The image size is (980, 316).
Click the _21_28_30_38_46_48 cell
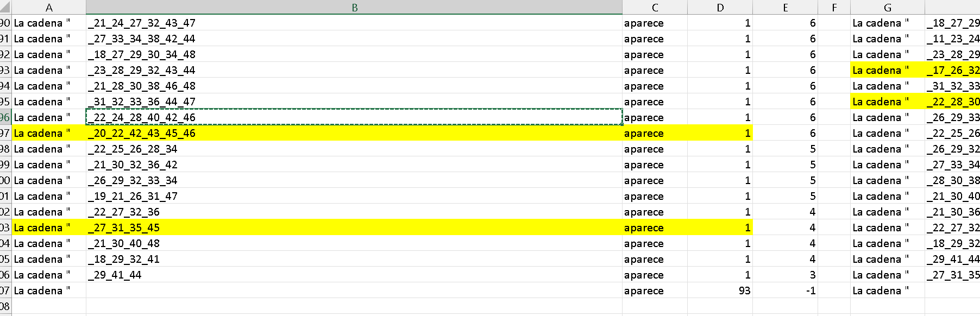354,86
